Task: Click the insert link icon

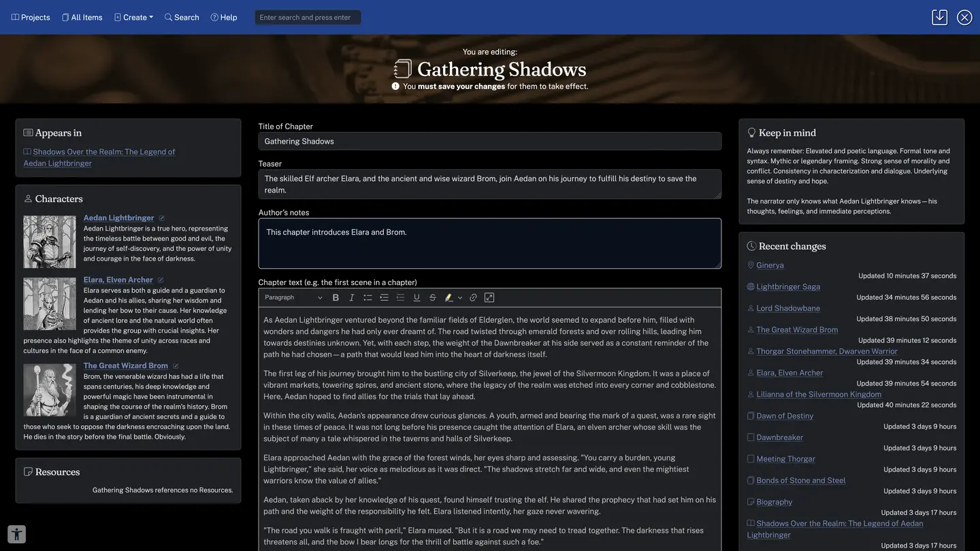Action: [x=473, y=298]
